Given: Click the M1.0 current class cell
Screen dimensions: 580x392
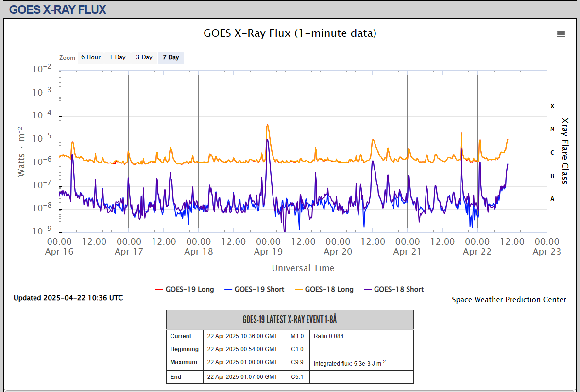Looking at the screenshot, I should pos(297,336).
